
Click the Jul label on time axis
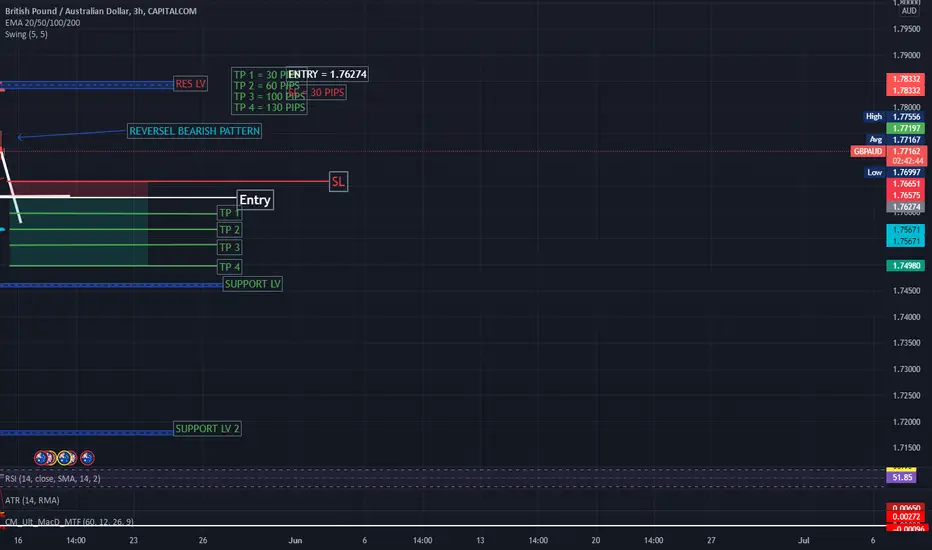[804, 540]
